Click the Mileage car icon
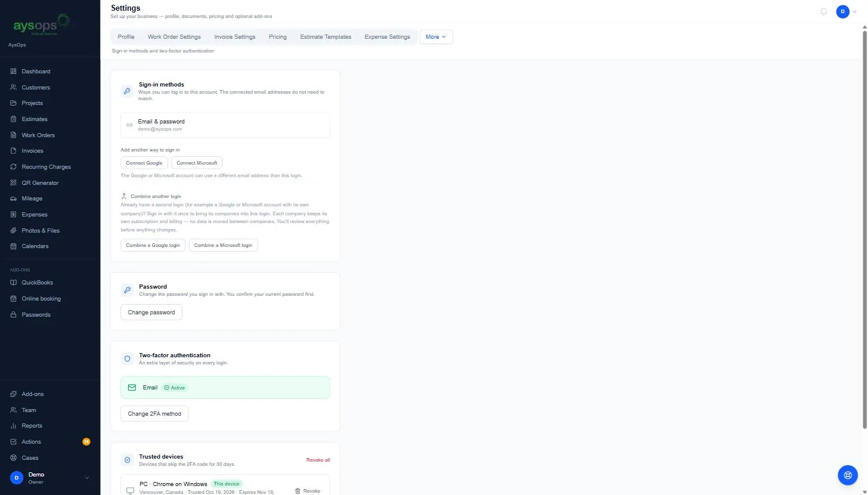Image resolution: width=868 pixels, height=495 pixels. pyautogui.click(x=13, y=199)
